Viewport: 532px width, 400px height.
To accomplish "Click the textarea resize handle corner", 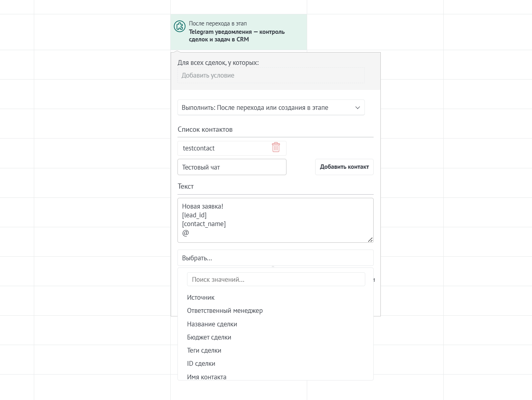I will pyautogui.click(x=370, y=239).
